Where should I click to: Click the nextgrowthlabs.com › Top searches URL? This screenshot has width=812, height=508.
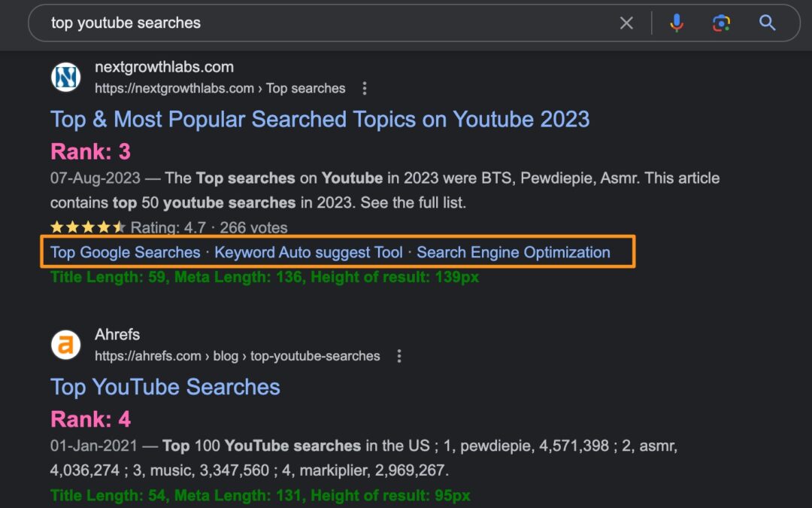220,89
